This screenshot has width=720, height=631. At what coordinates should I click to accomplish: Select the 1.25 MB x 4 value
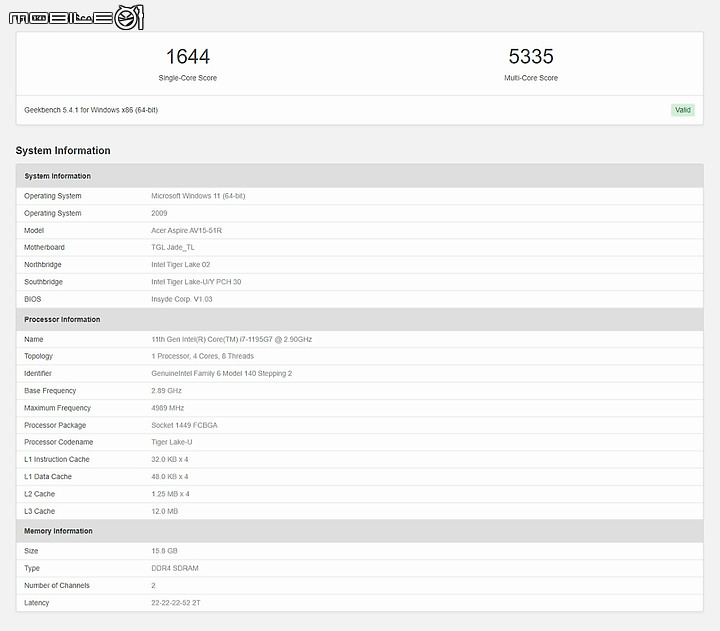tap(170, 494)
